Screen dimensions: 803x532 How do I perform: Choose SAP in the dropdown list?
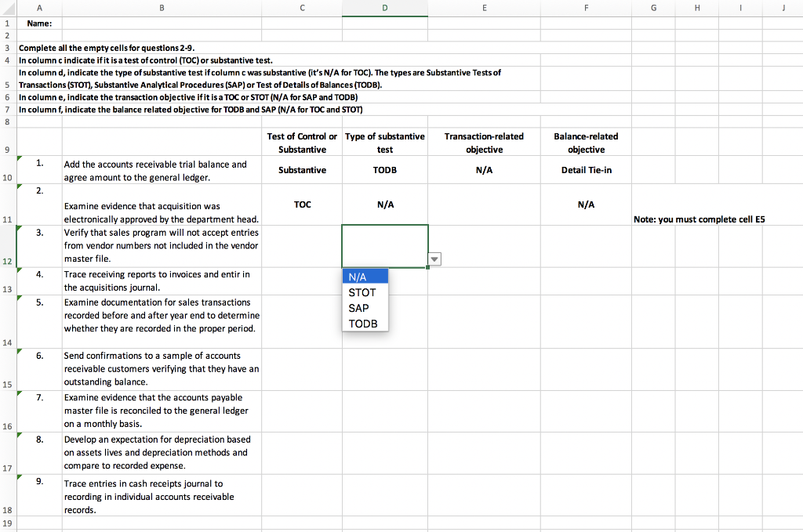tap(358, 308)
